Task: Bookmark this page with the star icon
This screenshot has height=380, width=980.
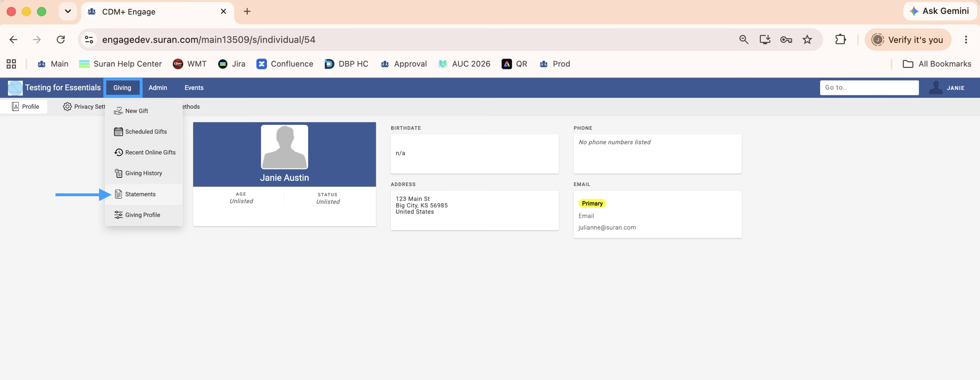Action: point(807,40)
